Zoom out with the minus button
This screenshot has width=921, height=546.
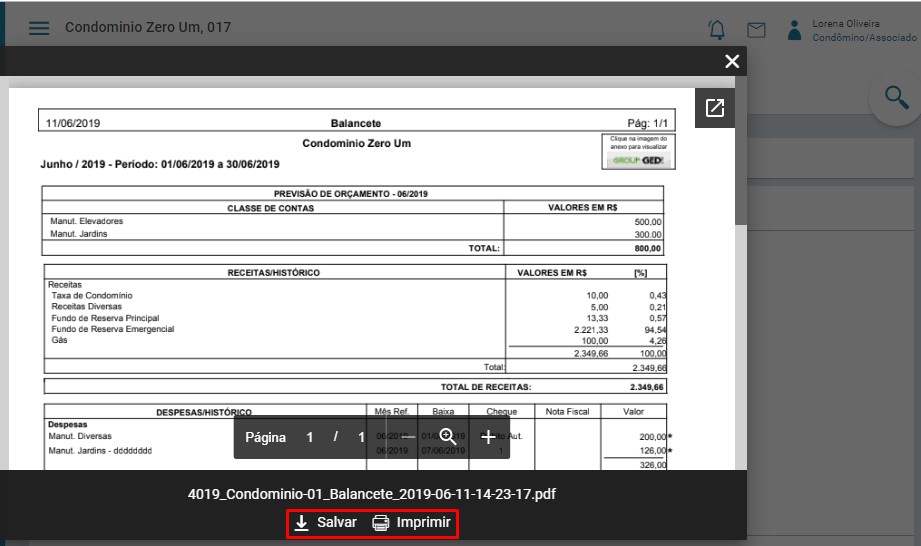[x=409, y=437]
